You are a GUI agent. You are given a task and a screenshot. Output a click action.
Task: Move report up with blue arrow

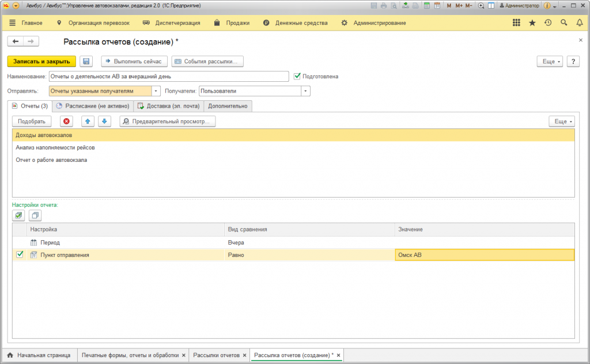87,121
